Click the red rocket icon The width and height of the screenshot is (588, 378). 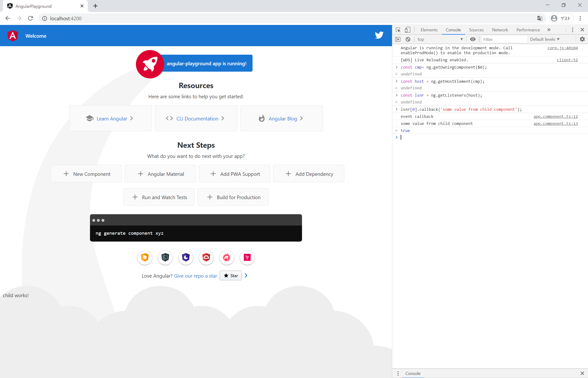point(150,64)
